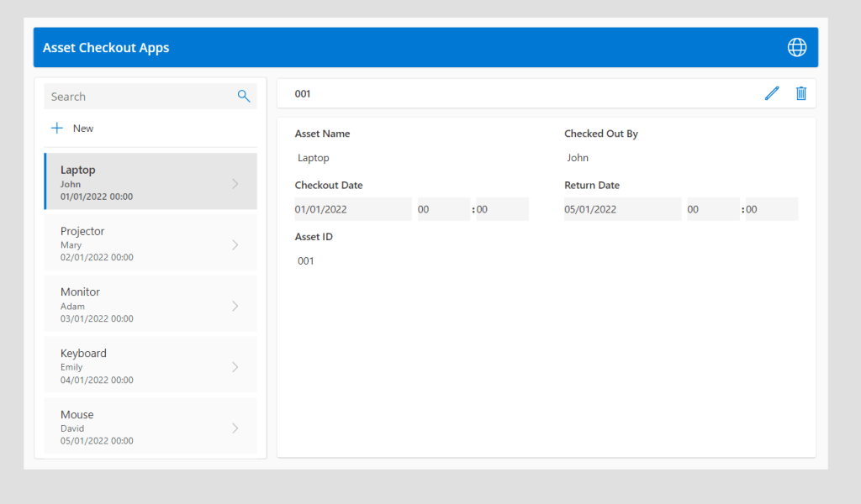Click David under the Mouse entry
The image size is (861, 504).
click(x=72, y=428)
